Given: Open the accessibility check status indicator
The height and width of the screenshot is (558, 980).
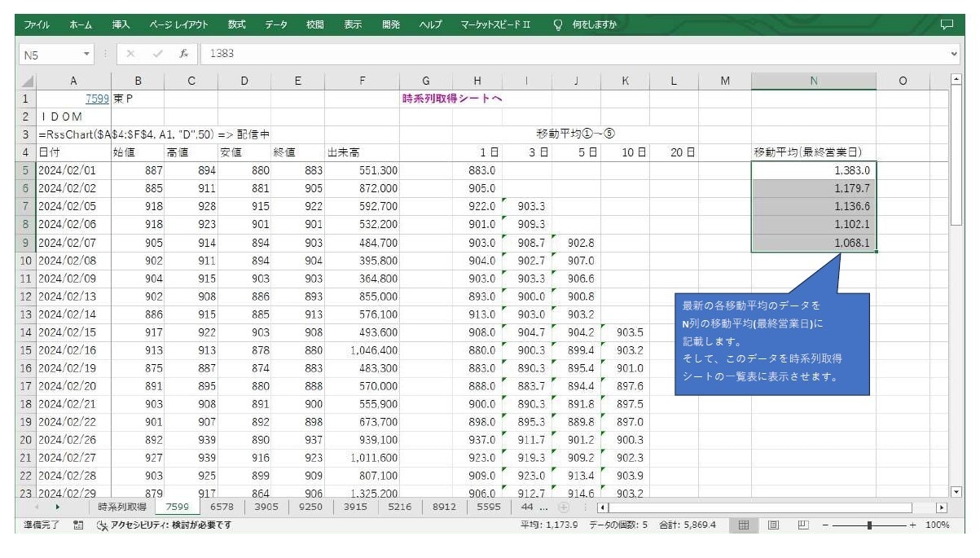Looking at the screenshot, I should point(164,525).
